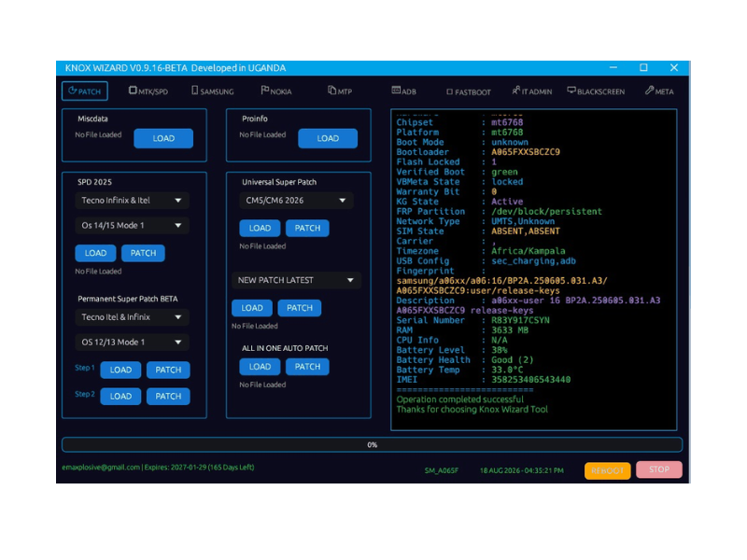Click the FASTBOOT square icon

(x=449, y=91)
